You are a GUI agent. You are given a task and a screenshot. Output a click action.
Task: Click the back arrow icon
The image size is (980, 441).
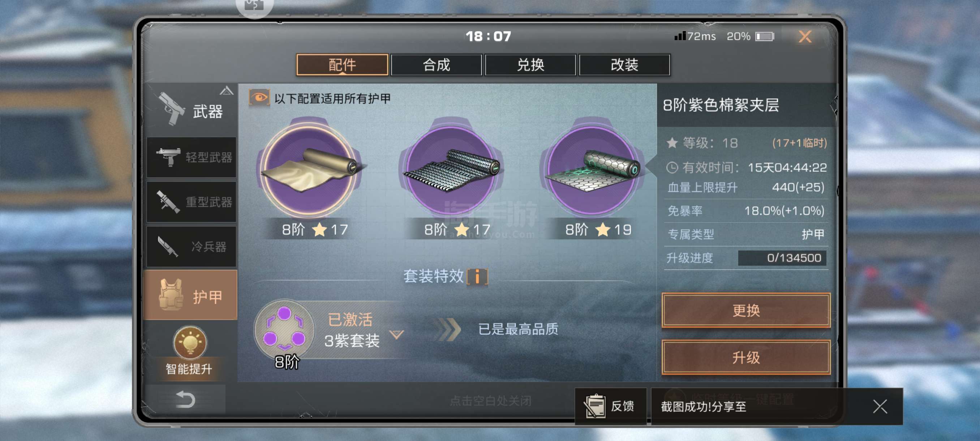click(x=185, y=399)
